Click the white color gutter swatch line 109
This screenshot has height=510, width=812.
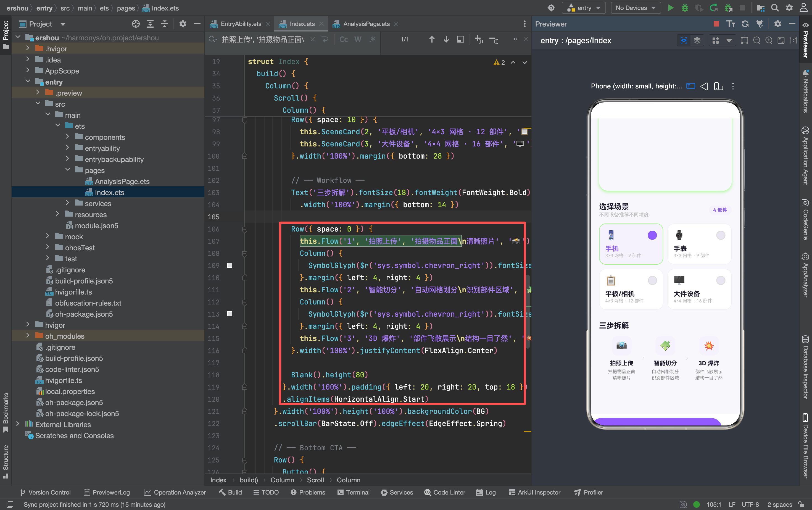pyautogui.click(x=230, y=265)
